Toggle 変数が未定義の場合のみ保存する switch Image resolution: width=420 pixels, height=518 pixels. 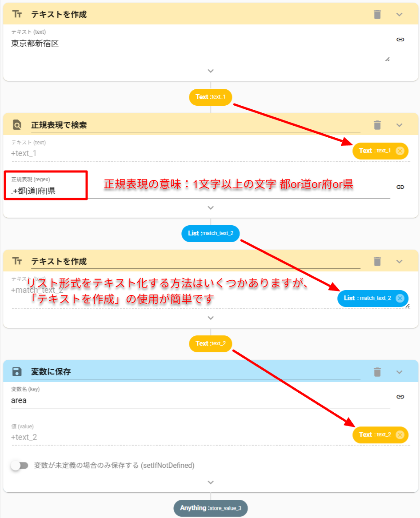pyautogui.click(x=20, y=466)
